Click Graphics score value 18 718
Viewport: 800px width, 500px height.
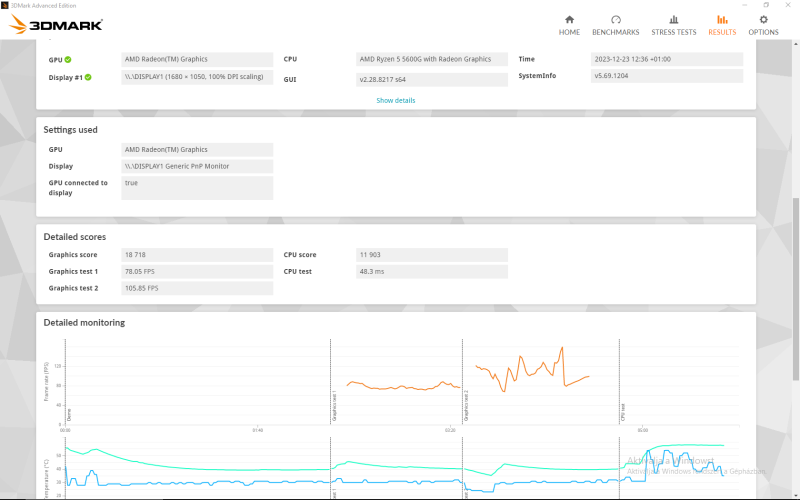coord(197,255)
